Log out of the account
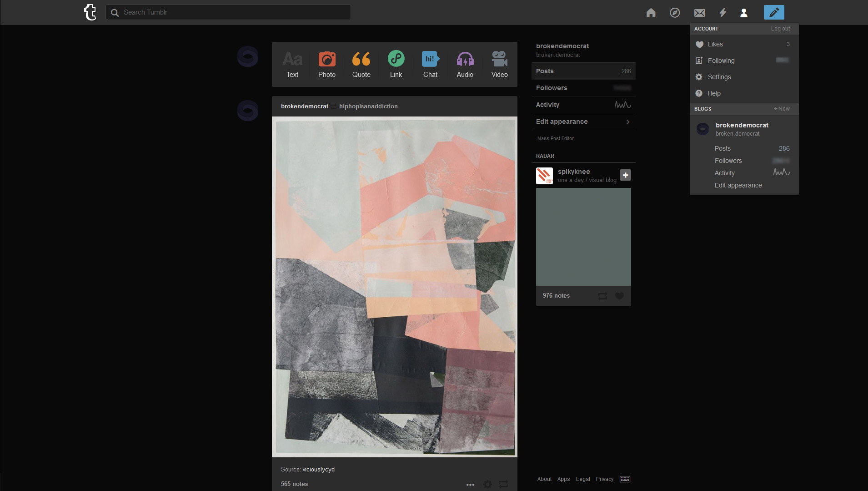This screenshot has width=868, height=491. tap(780, 29)
